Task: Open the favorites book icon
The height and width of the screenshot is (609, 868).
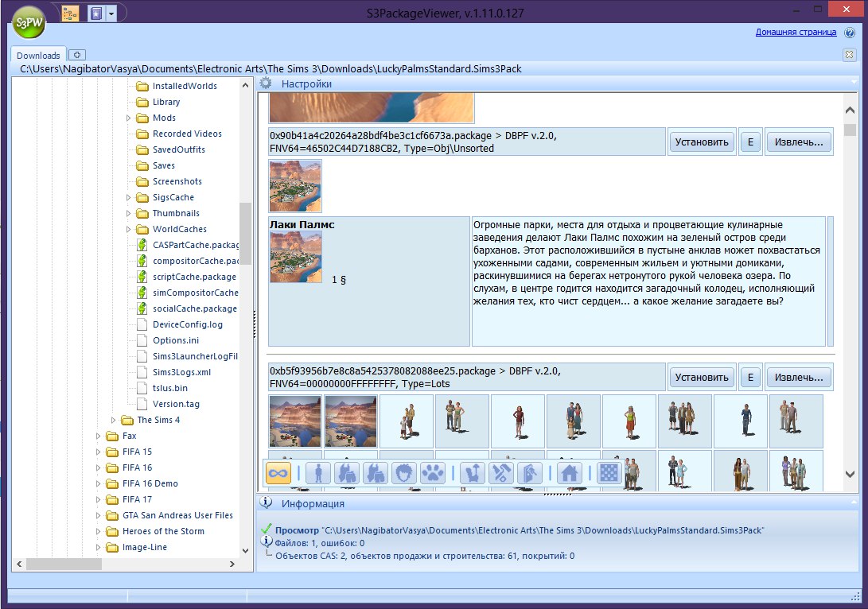Action: (96, 14)
